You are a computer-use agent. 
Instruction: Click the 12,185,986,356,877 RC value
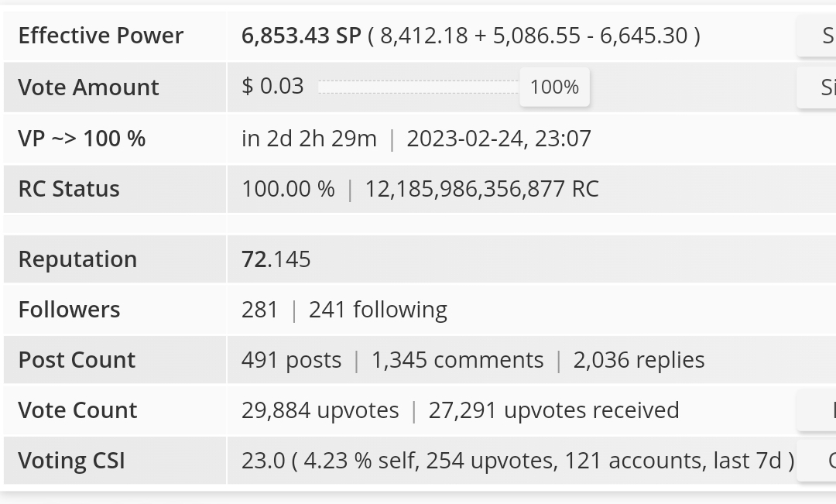(x=481, y=189)
